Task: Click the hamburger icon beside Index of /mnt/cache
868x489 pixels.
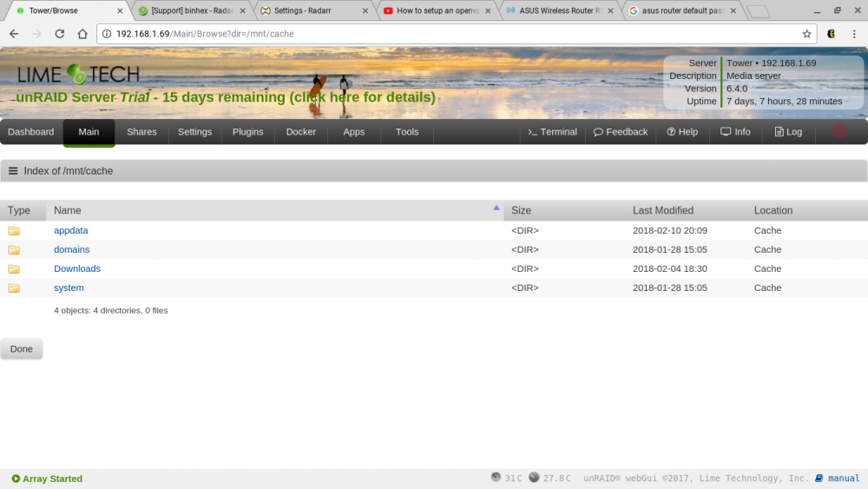Action: tap(13, 171)
